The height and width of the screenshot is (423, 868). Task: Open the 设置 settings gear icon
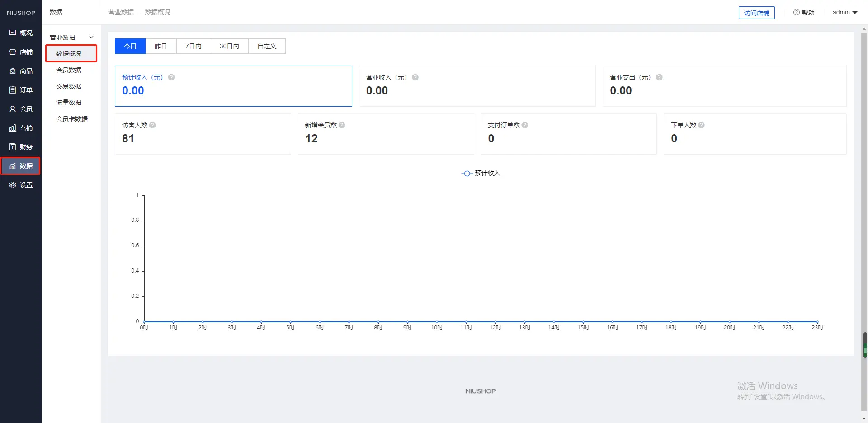[x=13, y=185]
